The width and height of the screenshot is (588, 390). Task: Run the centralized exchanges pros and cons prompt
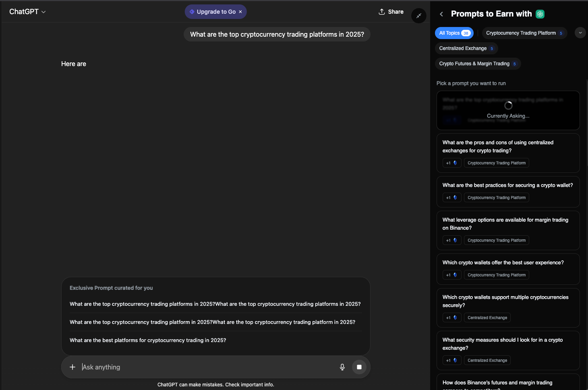coord(498,147)
